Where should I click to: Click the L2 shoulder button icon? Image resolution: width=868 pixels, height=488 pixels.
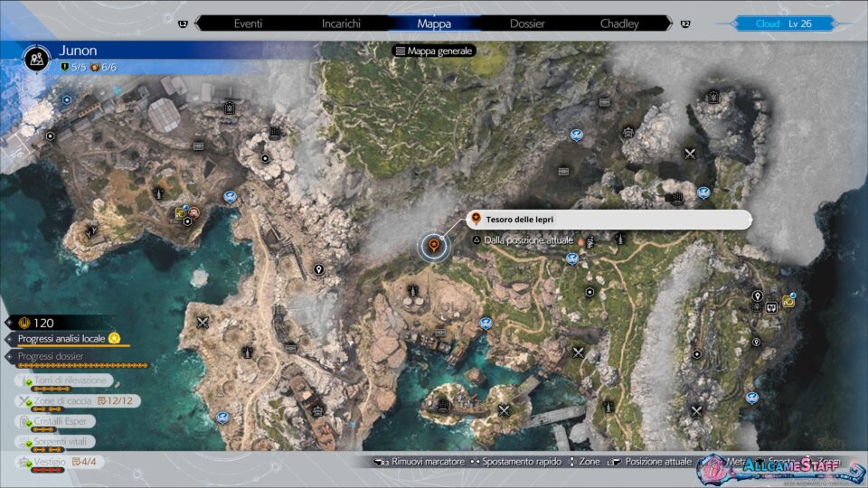click(183, 23)
